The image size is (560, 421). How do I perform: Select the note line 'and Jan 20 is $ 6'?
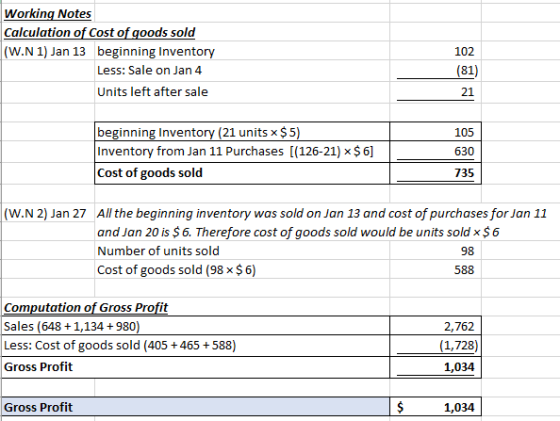point(298,232)
